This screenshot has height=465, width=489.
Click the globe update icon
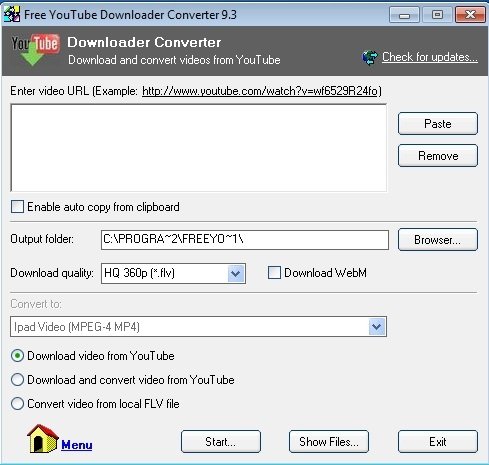(x=370, y=58)
